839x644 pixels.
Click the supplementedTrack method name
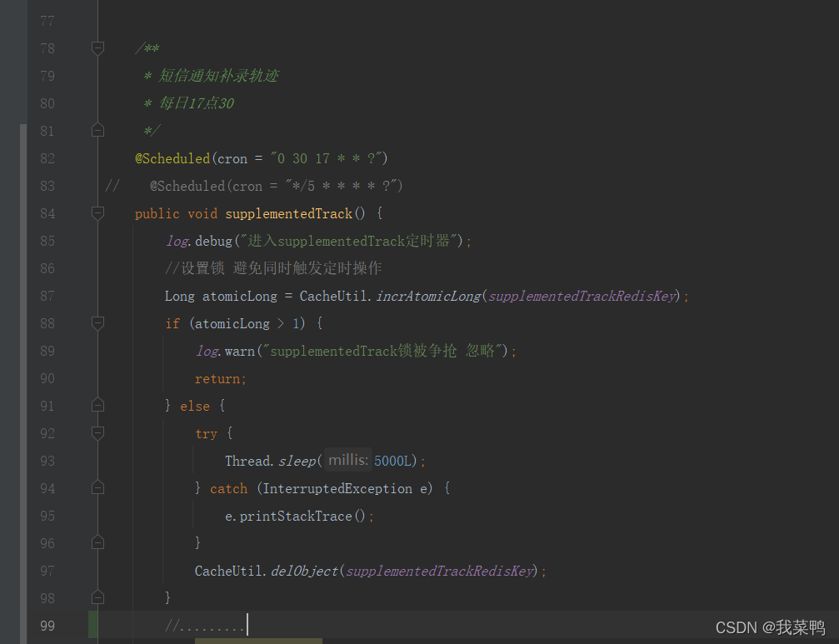coord(288,213)
